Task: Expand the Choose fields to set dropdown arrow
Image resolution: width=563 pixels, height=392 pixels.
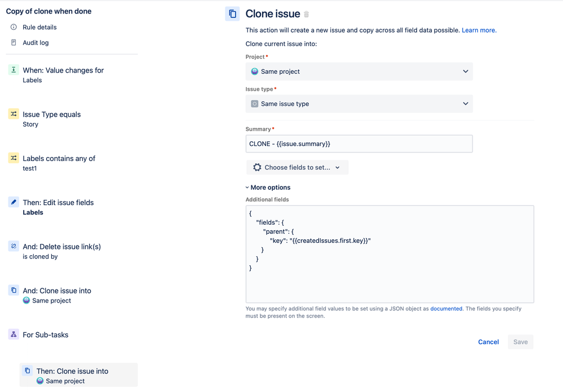Action: [338, 168]
